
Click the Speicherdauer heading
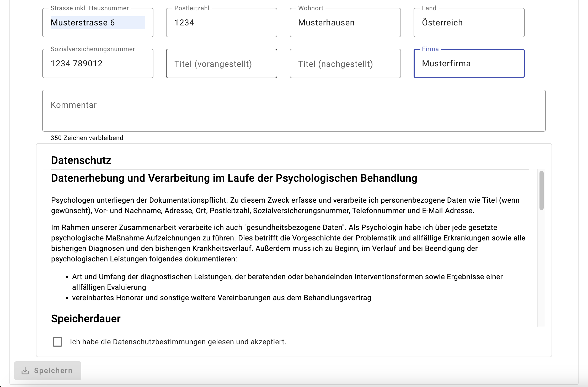point(86,319)
